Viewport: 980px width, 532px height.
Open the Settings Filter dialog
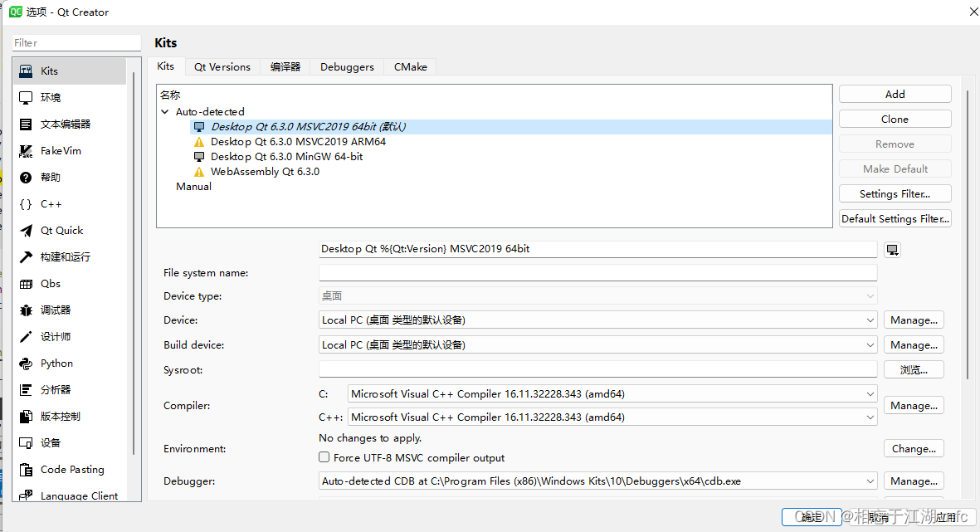[895, 193]
